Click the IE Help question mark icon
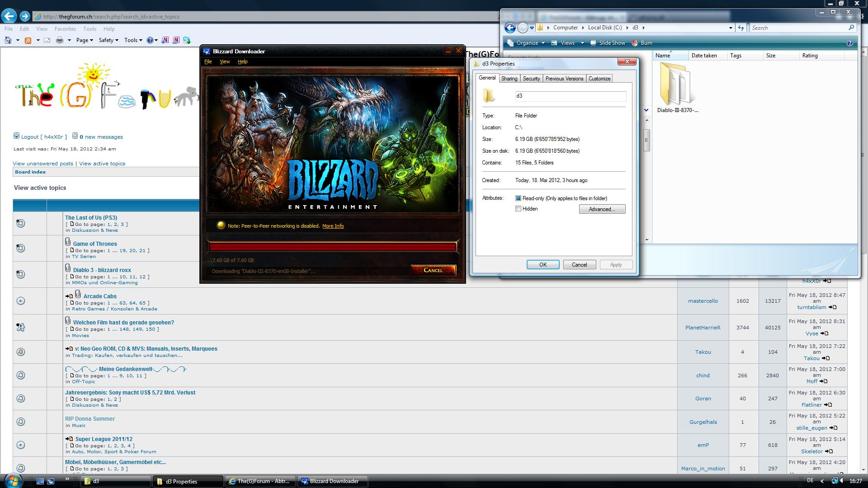Screen dimensions: 868x488 click(150, 40)
